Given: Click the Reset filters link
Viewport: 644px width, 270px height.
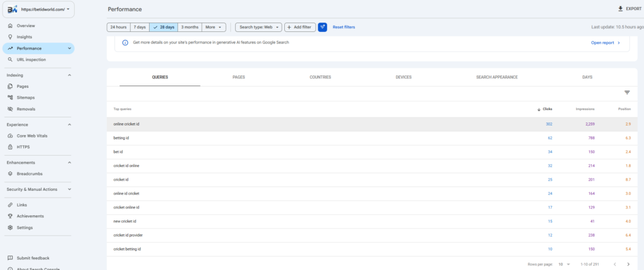Looking at the screenshot, I should (x=344, y=27).
